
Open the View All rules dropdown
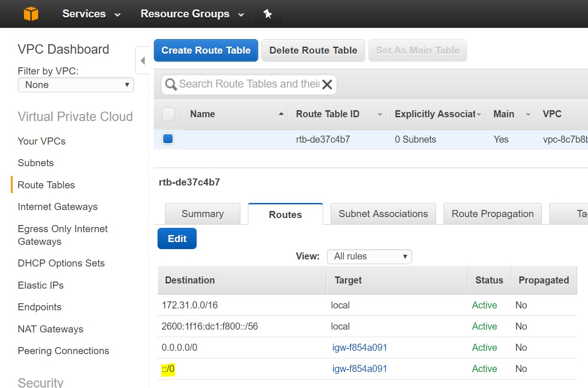[369, 256]
